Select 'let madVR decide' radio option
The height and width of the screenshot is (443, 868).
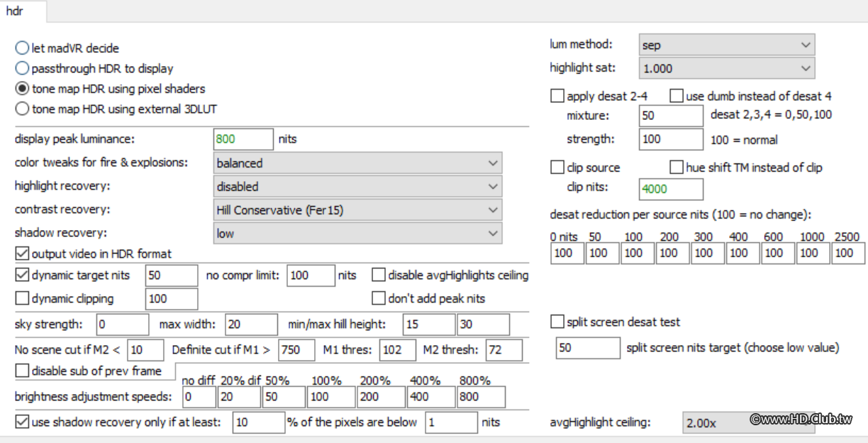point(22,48)
